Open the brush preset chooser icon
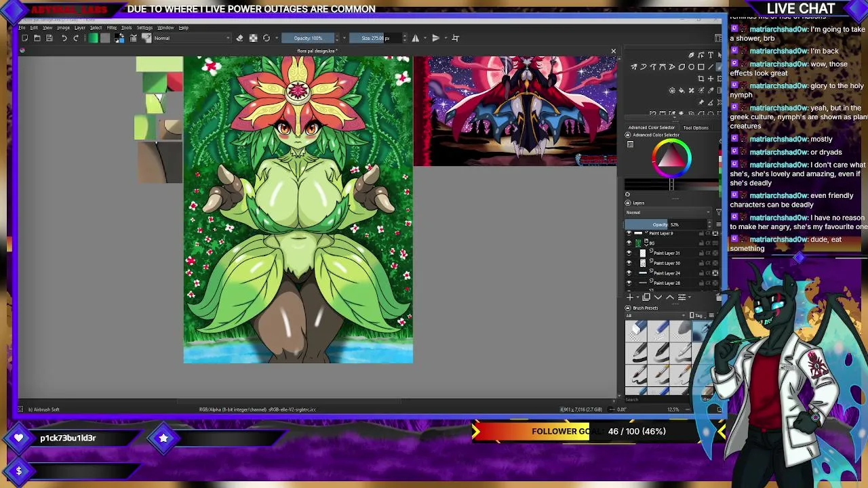 (x=146, y=38)
